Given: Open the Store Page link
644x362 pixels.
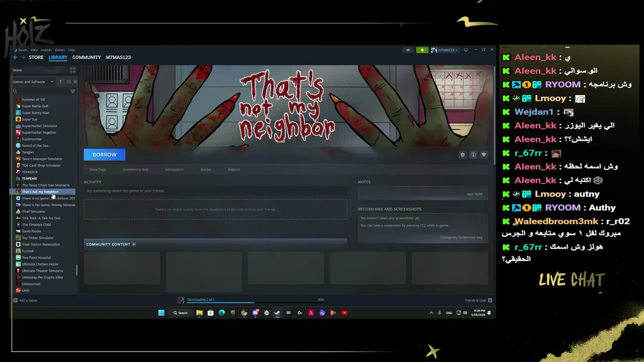Looking at the screenshot, I should (x=98, y=169).
